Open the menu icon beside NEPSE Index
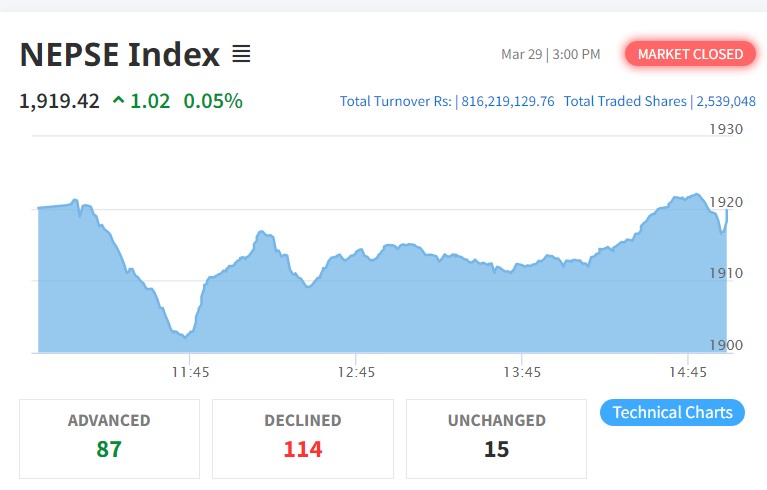 pos(241,54)
